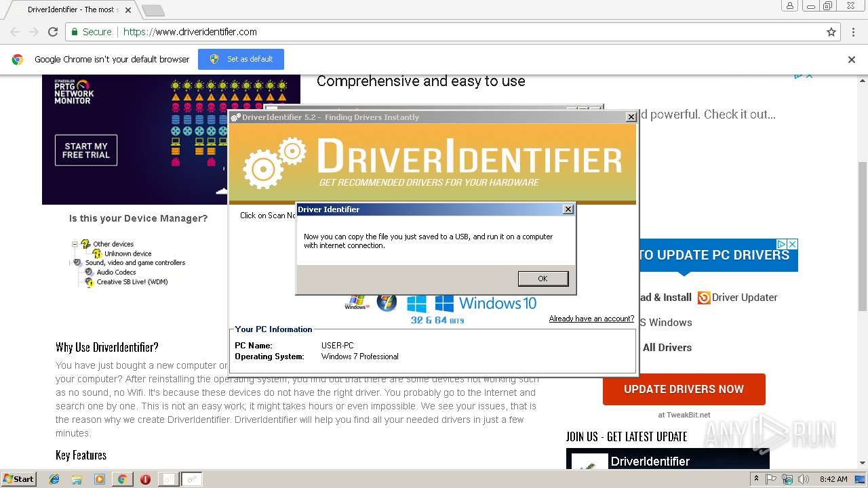Screen dimensions: 868x488
Task: Close the DriverIdentifier browser tab
Action: tap(128, 10)
